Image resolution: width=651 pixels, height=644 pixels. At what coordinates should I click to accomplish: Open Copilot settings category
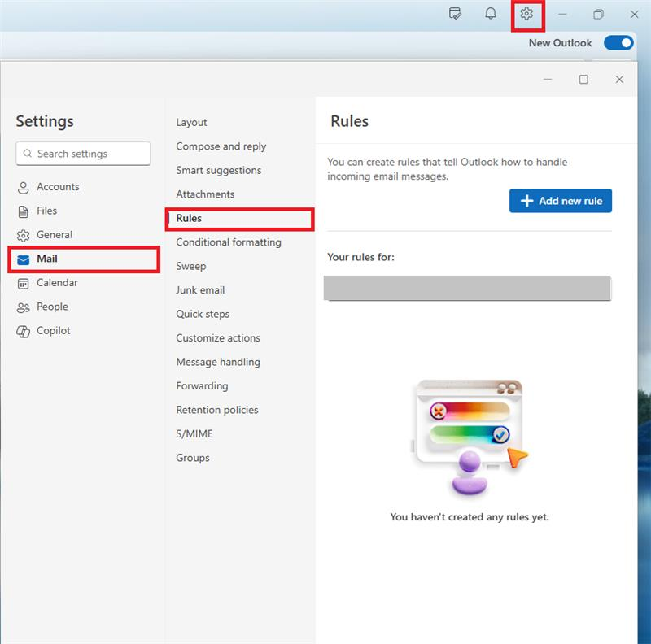tap(53, 331)
